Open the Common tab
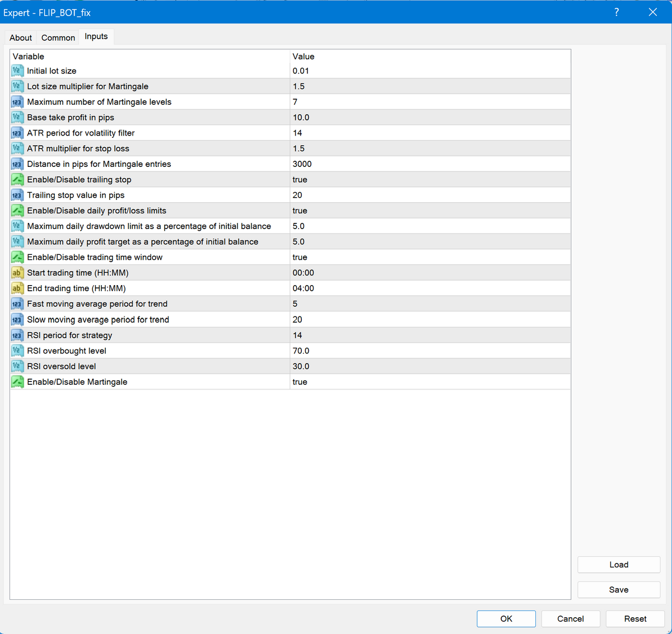Viewport: 672px width, 634px height. pos(58,38)
